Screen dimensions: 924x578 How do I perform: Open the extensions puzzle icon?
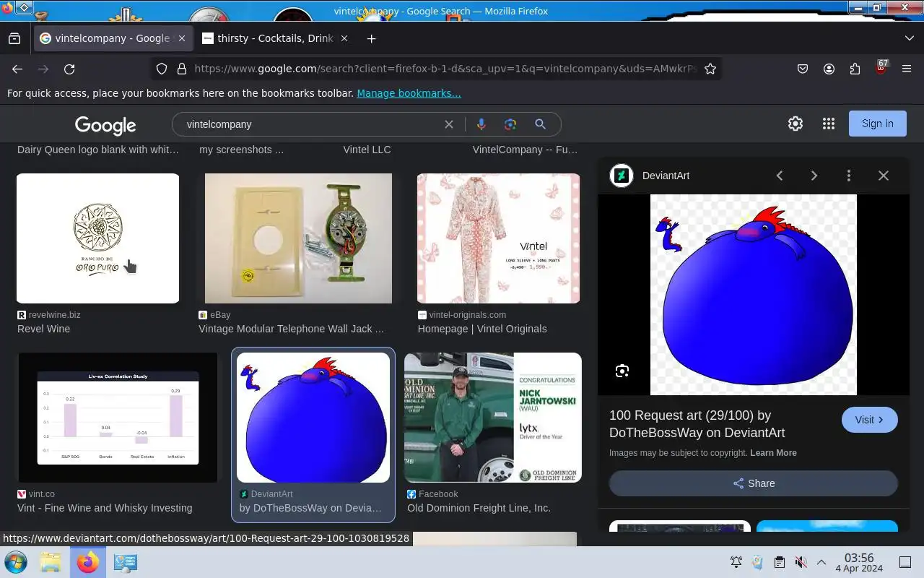855,69
